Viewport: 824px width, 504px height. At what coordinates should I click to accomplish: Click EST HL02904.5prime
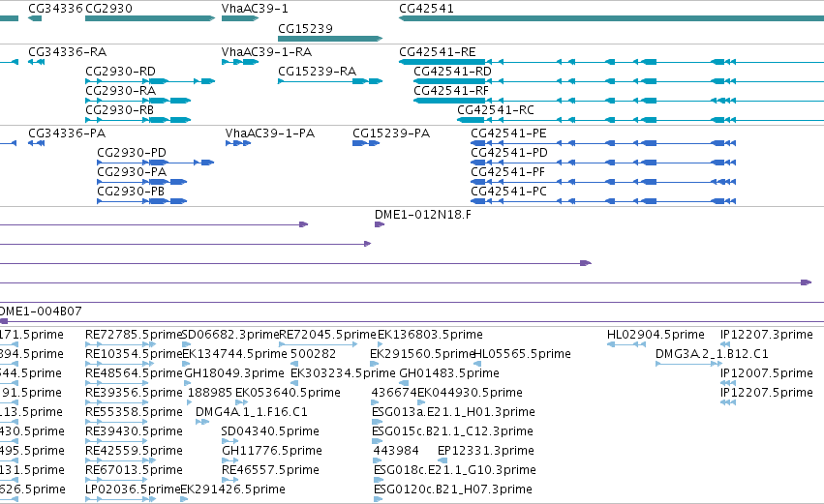[656, 335]
